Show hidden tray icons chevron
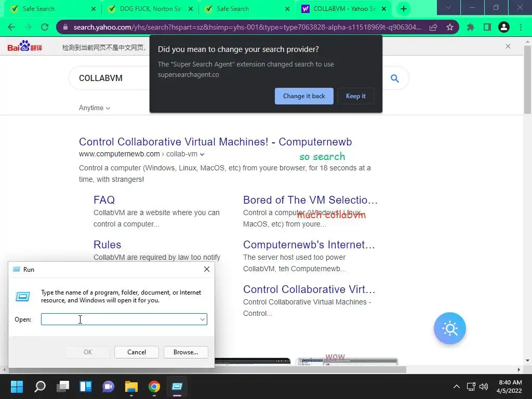The width and height of the screenshot is (532, 399). click(x=457, y=387)
